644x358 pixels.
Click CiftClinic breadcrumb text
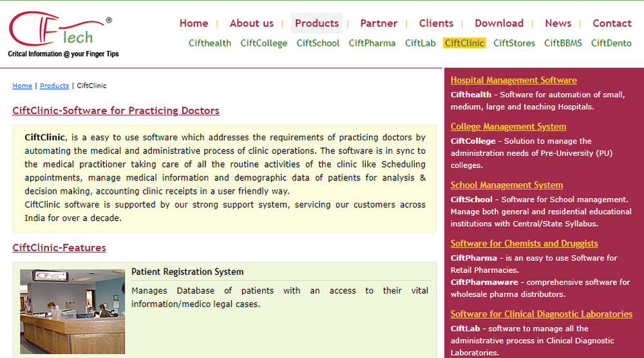(91, 86)
